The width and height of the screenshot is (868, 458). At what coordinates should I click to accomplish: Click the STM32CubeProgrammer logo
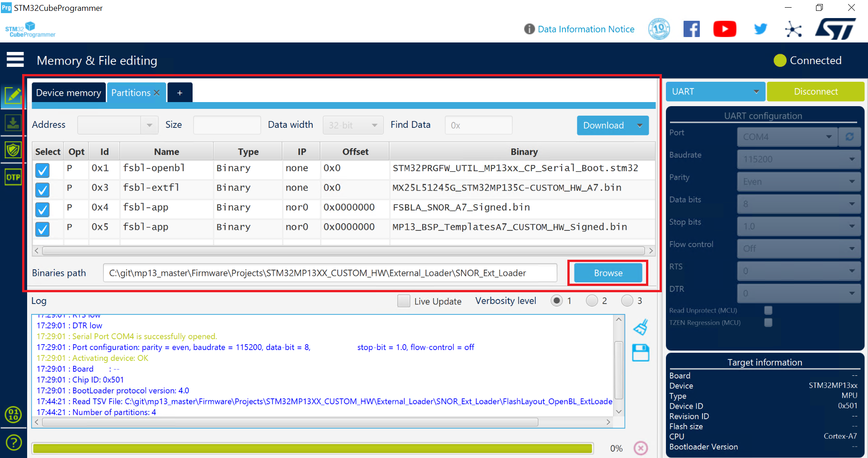tap(30, 29)
